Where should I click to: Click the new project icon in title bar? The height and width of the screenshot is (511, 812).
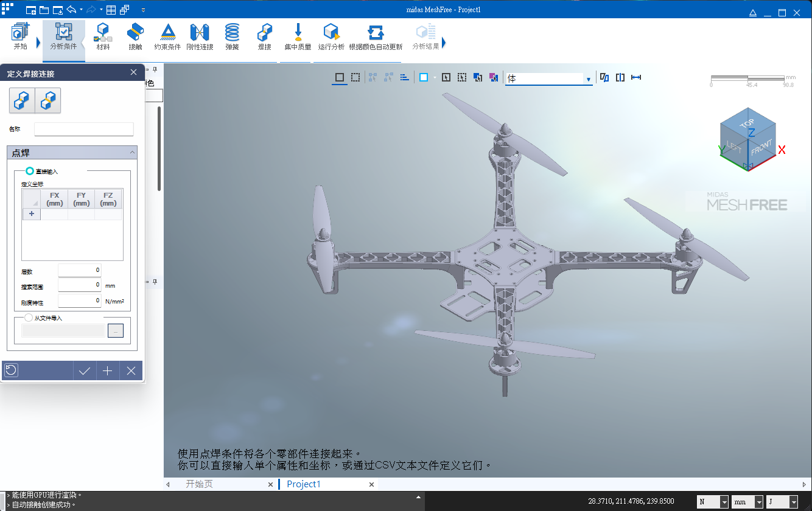pos(31,10)
